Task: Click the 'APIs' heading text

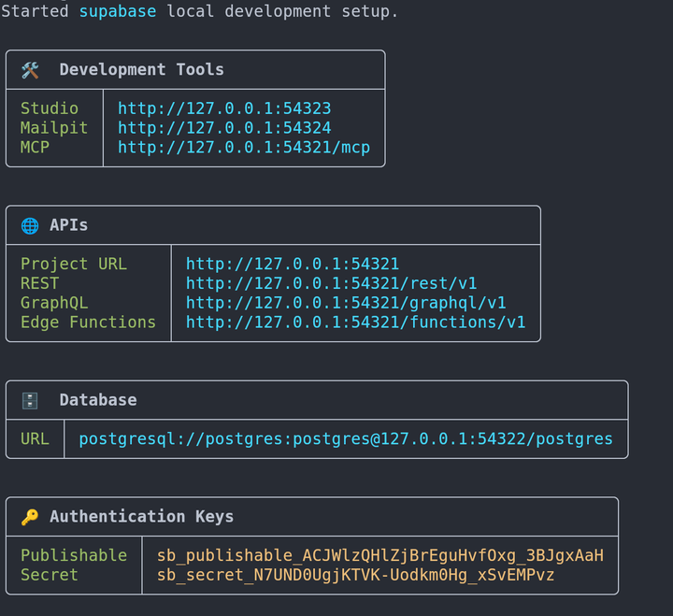Action: [x=68, y=225]
